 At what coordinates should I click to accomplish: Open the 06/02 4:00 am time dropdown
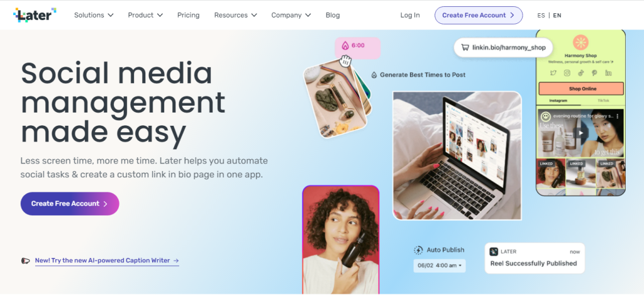point(440,265)
